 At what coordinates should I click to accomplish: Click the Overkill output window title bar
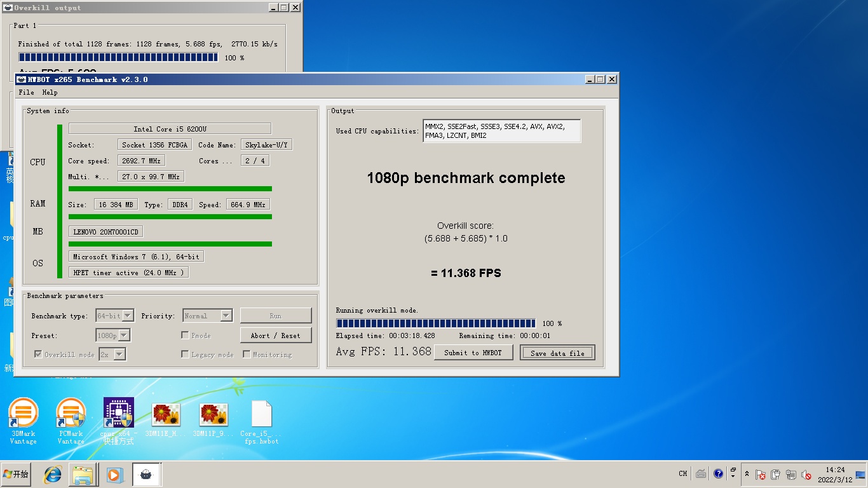[x=151, y=8]
